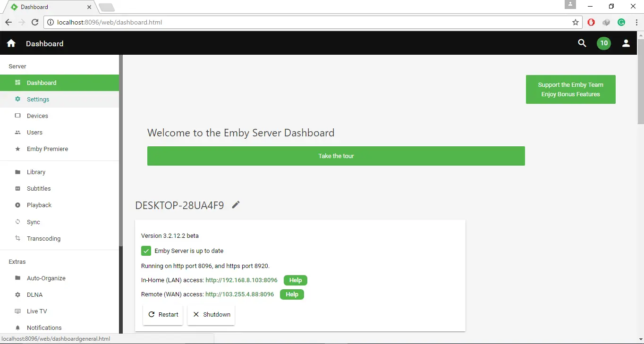Click the Notifications bell icon in the sidebar
The width and height of the screenshot is (644, 344).
pyautogui.click(x=18, y=327)
